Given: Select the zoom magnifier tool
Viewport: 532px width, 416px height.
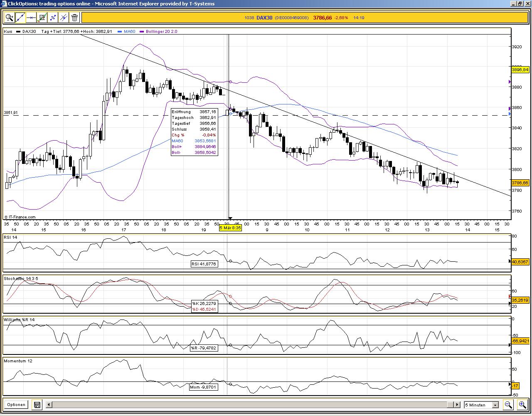Looking at the screenshot, I should point(9,17).
